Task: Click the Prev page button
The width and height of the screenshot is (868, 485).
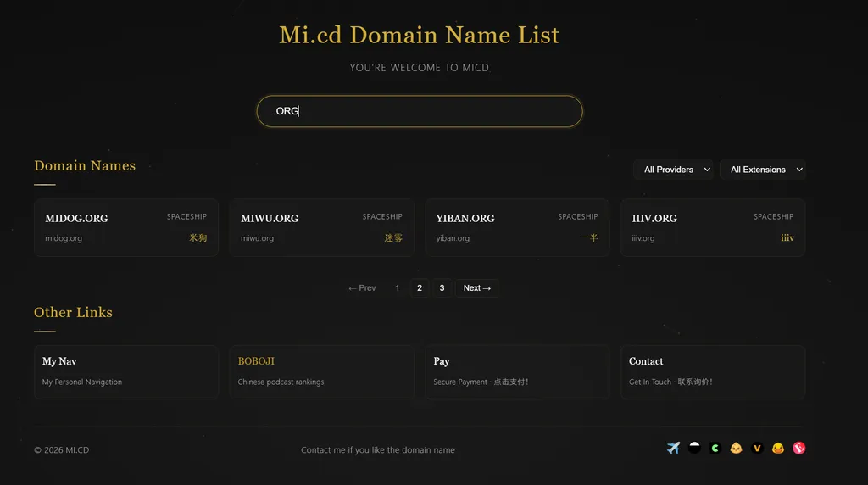Action: point(362,288)
